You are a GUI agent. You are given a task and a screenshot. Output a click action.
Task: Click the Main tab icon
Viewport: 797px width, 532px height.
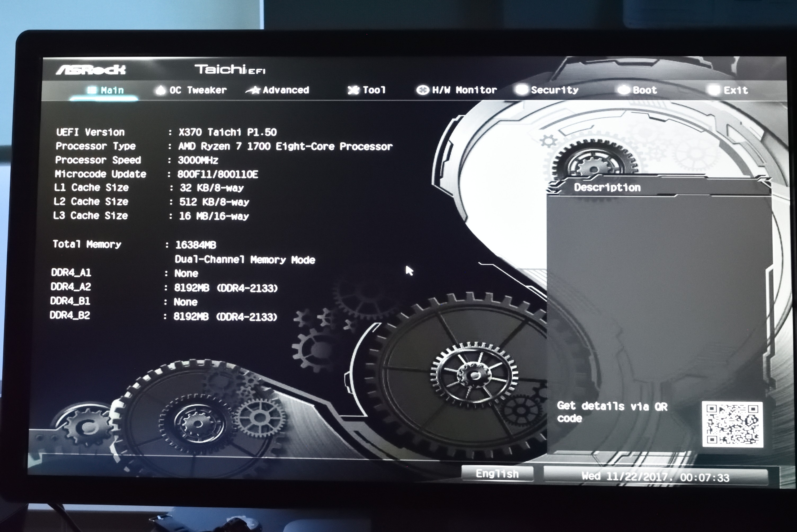[92, 90]
